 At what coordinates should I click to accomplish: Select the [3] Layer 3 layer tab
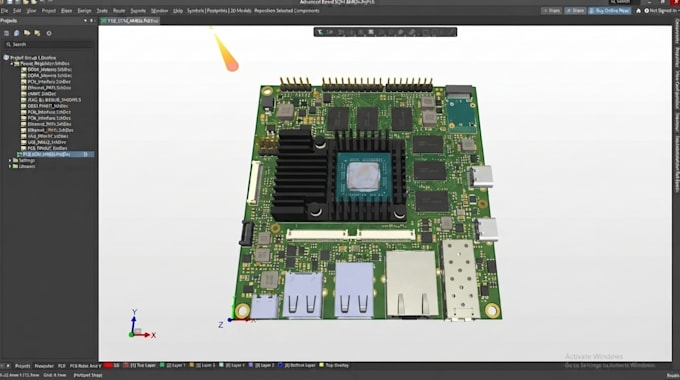coord(205,366)
